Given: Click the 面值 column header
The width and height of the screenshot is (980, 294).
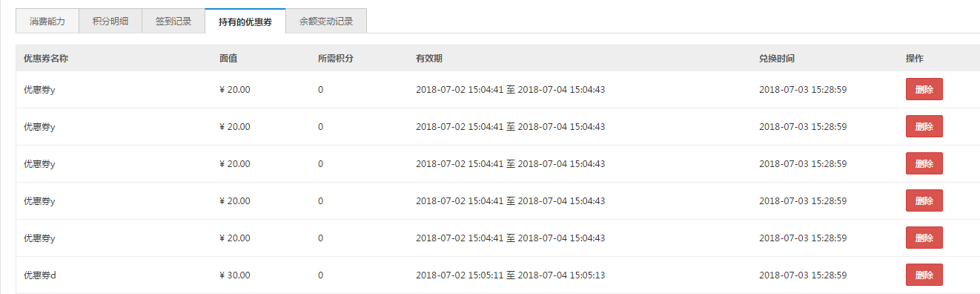Looking at the screenshot, I should click(x=228, y=59).
